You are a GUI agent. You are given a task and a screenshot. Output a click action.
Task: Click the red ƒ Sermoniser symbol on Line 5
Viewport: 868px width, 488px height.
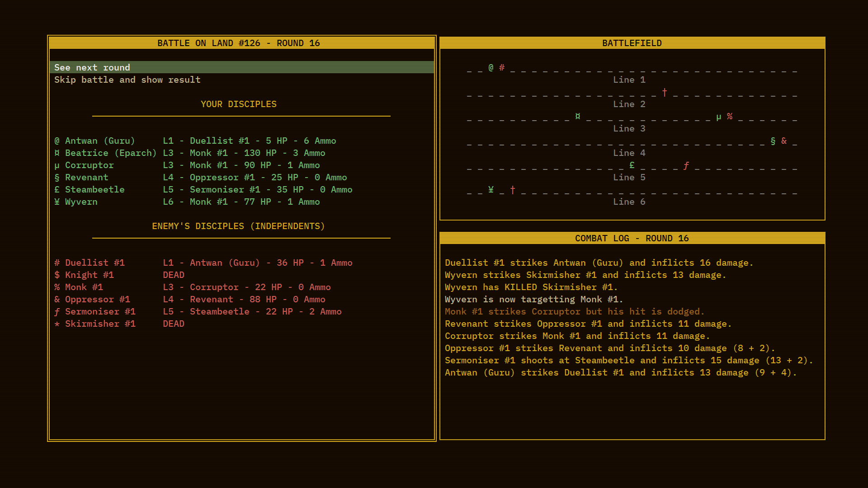[686, 165]
